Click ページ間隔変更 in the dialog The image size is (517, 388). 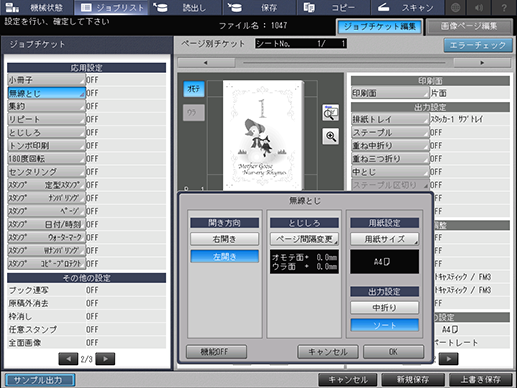304,239
